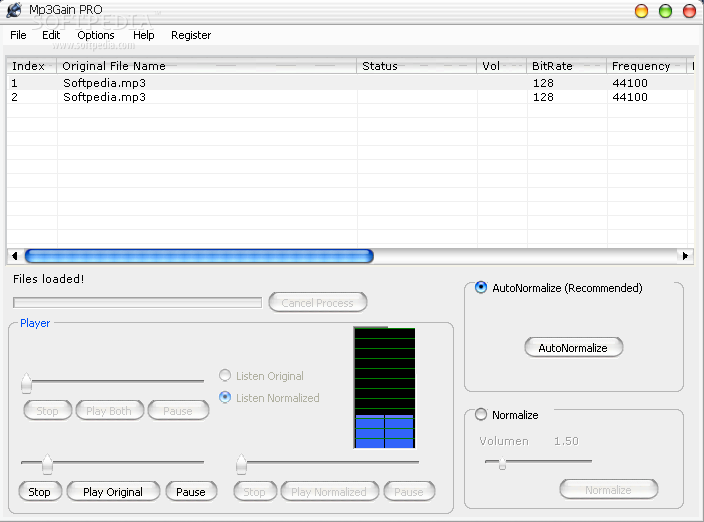Click the AutoNormalize button
Image resolution: width=704 pixels, height=522 pixels.
tap(573, 348)
